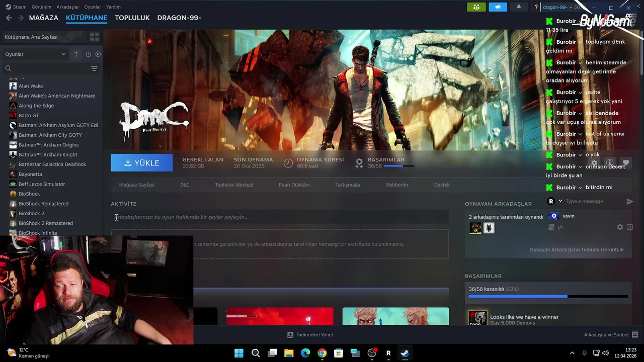Click the playtime clock icon
Image resolution: width=644 pixels, height=362 pixels.
coord(288,163)
